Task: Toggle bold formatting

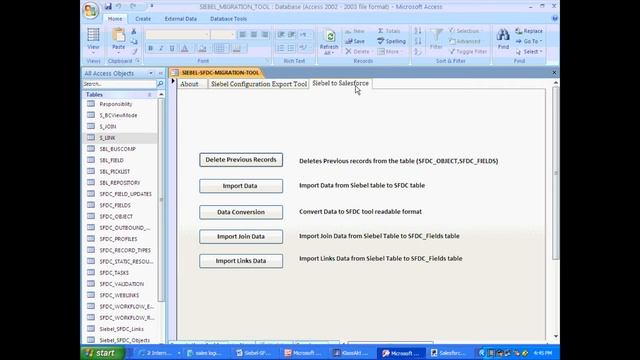Action: point(150,48)
